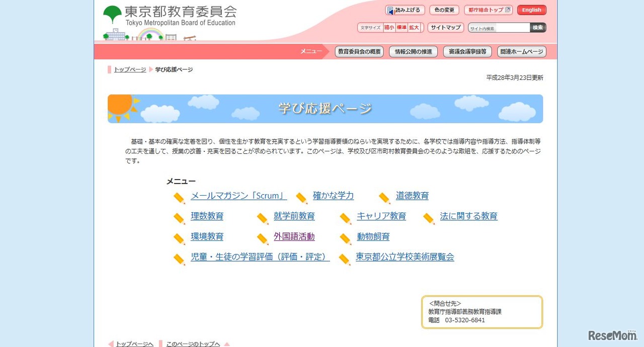Viewport: 644px width, 347px height.
Task: Go to トップページ breadcrumb link
Action: pyautogui.click(x=130, y=69)
